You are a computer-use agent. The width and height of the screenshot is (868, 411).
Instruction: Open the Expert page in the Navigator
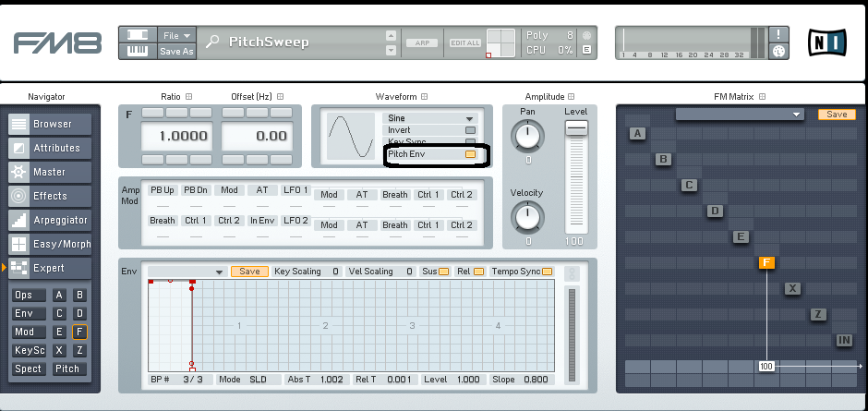(50, 268)
